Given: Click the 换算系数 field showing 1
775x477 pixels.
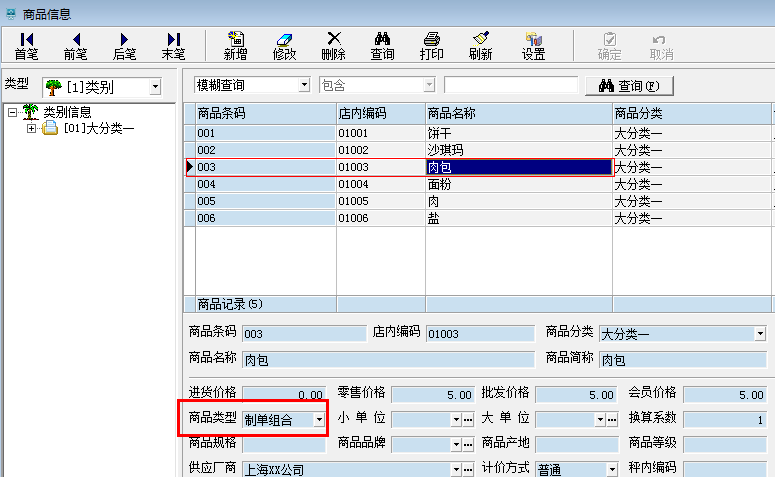Looking at the screenshot, I should 725,420.
